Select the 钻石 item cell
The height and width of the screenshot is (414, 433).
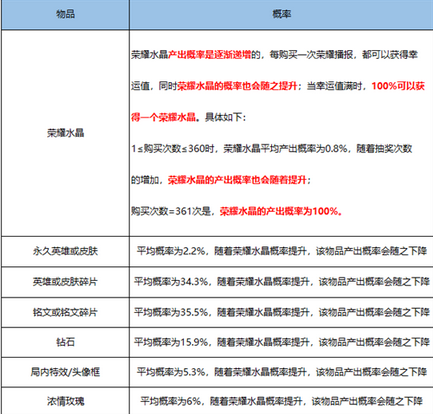[65, 342]
